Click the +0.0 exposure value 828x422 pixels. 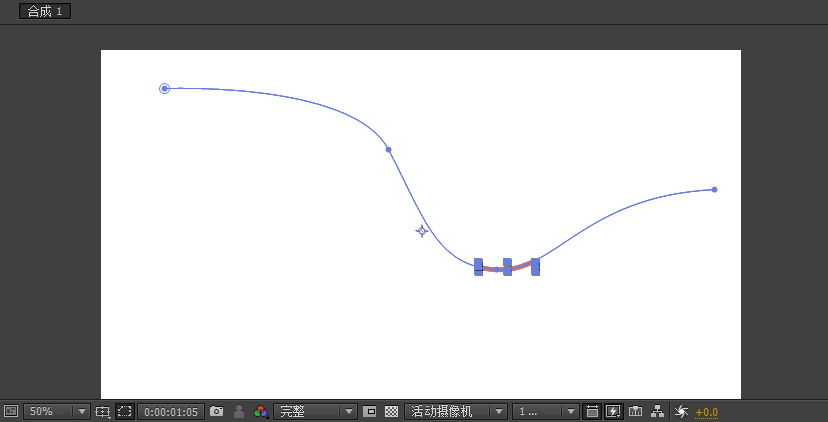click(707, 412)
